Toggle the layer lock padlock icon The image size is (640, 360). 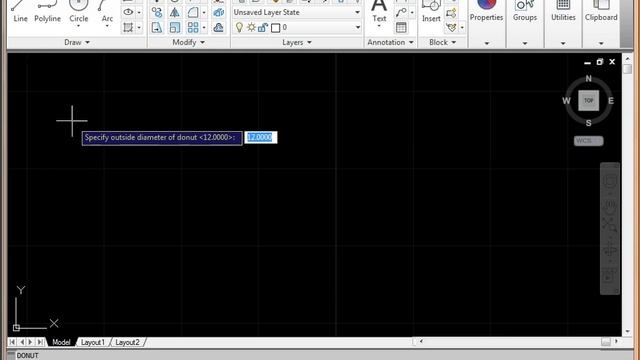point(263,27)
